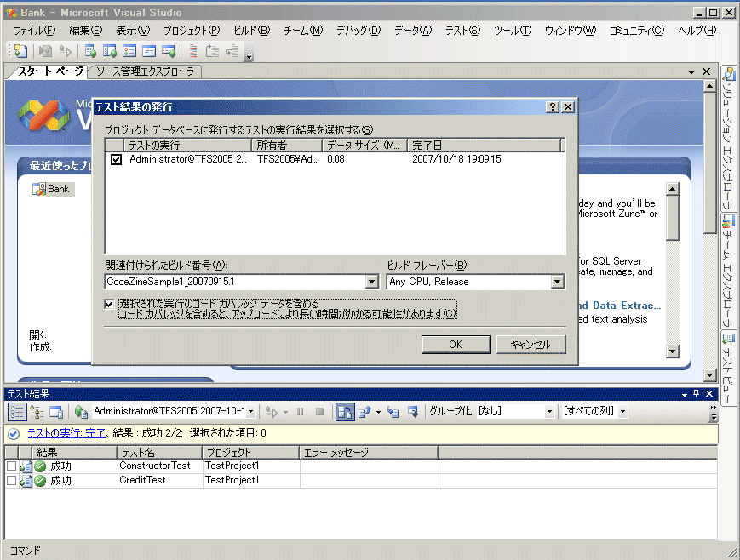Click the show code coverage results icon

click(x=413, y=412)
